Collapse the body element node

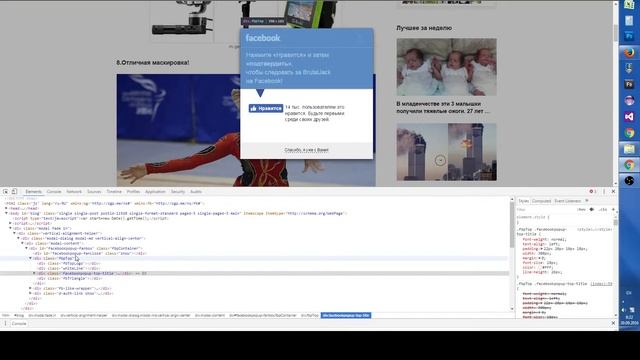[6, 213]
